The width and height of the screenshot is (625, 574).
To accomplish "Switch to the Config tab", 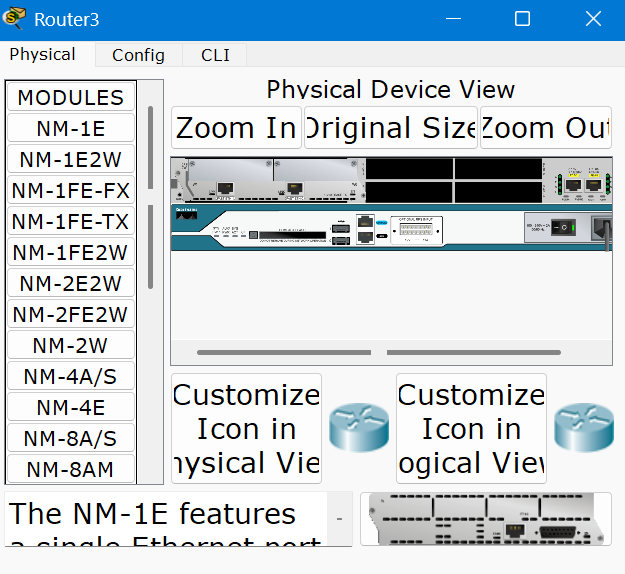I will (x=138, y=55).
